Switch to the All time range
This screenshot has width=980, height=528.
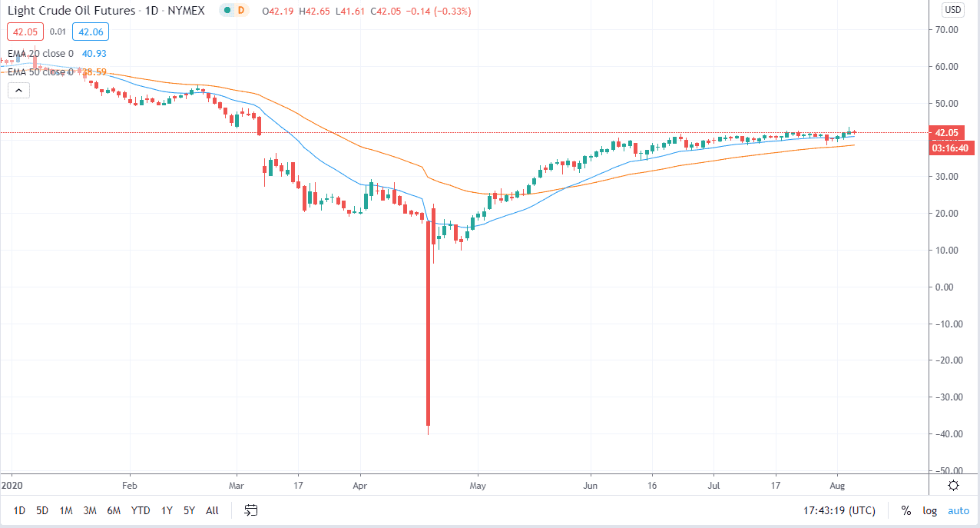(x=213, y=510)
